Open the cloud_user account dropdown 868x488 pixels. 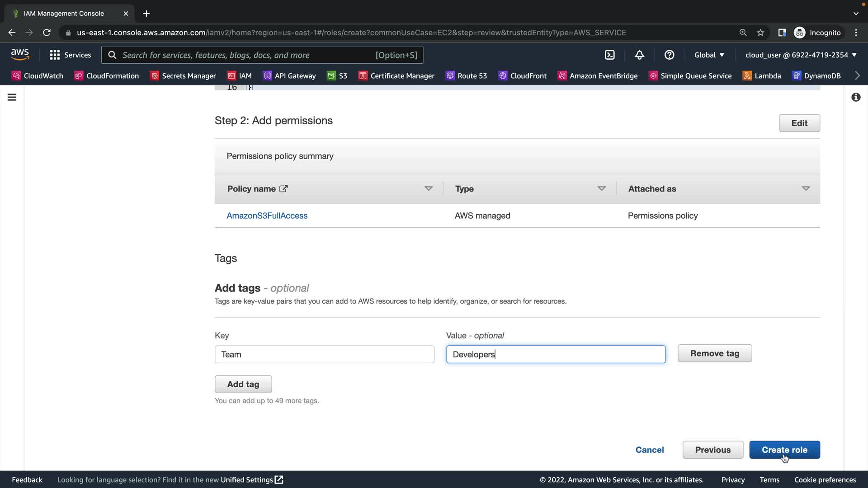point(801,55)
